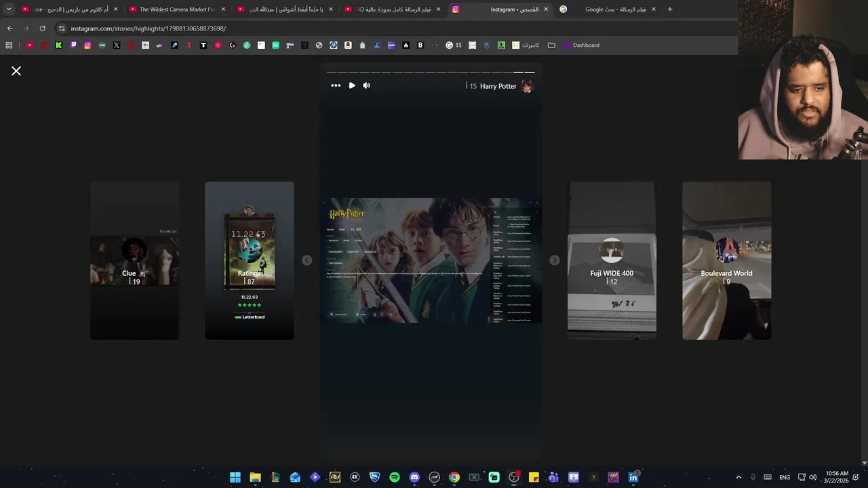Open the bookmarks folder icon
868x488 pixels.
point(551,45)
